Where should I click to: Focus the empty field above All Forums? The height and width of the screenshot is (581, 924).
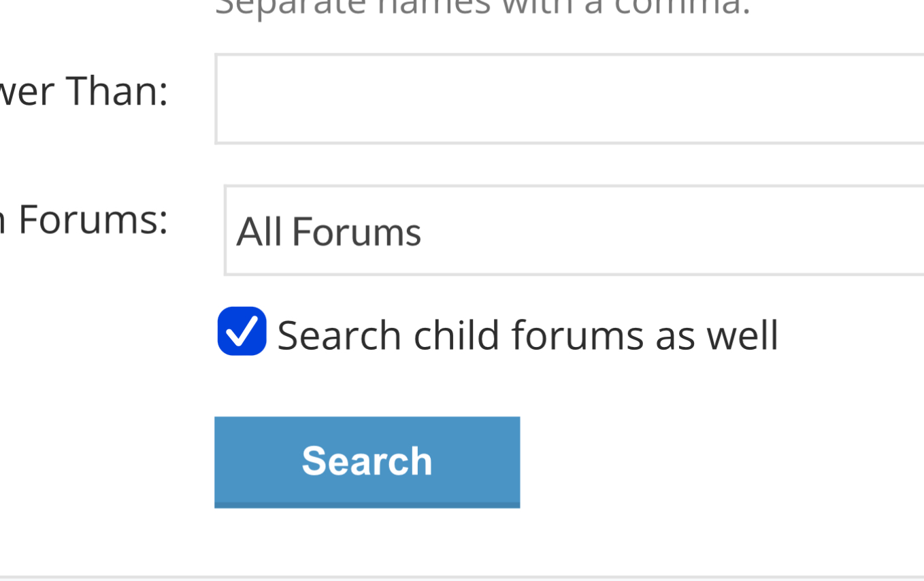(x=569, y=99)
